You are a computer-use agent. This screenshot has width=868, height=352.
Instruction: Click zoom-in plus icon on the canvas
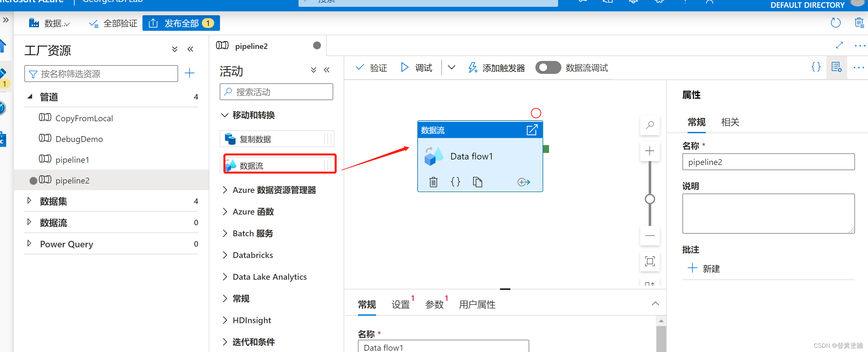coord(650,151)
